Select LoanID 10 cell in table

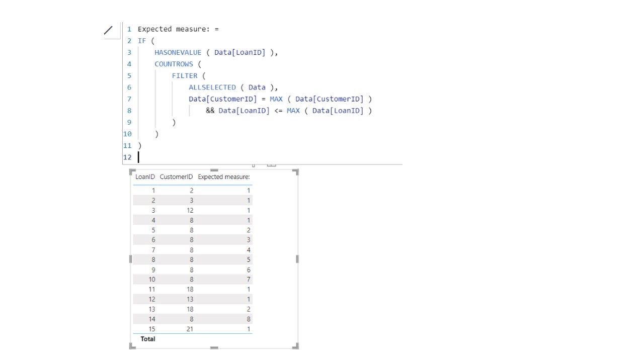[152, 279]
